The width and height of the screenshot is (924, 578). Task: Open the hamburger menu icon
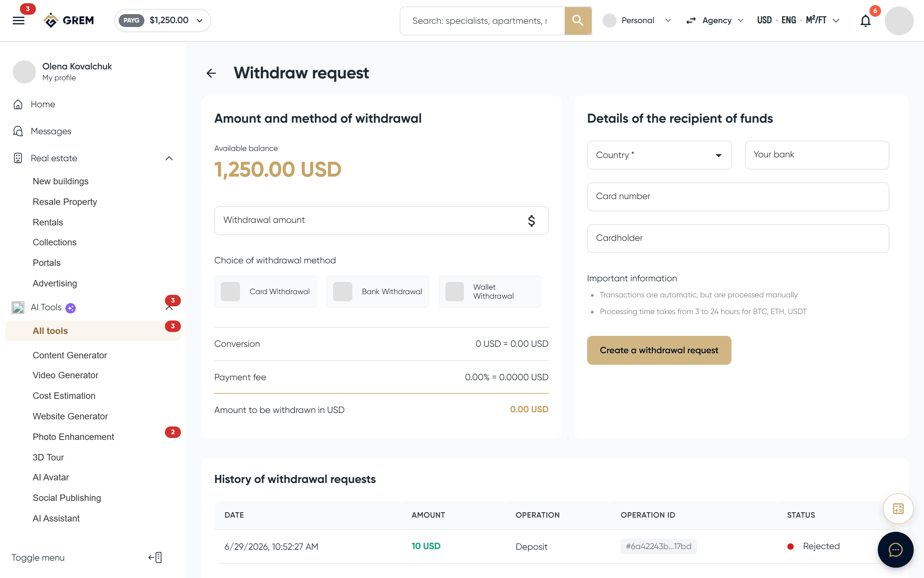(18, 21)
